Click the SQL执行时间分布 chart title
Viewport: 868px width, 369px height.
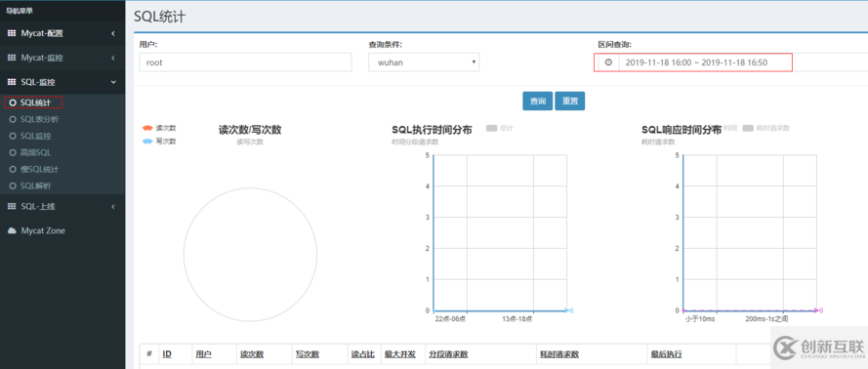point(432,130)
